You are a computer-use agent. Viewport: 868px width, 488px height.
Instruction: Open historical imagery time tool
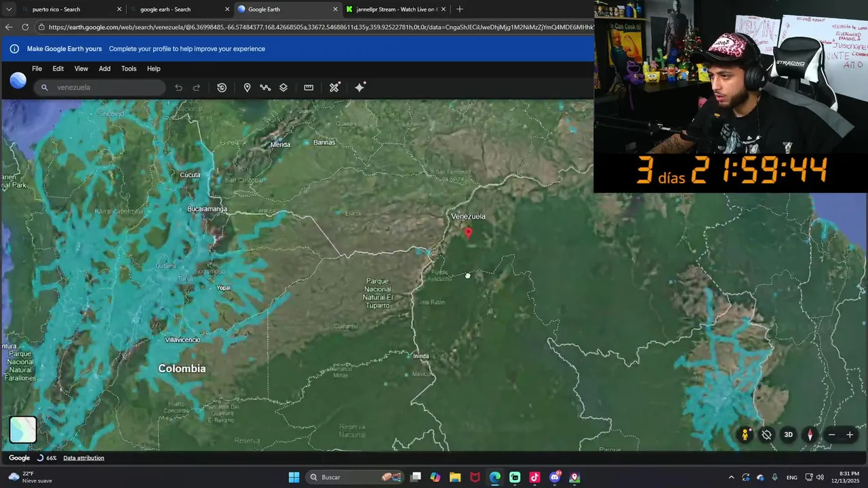(222, 87)
